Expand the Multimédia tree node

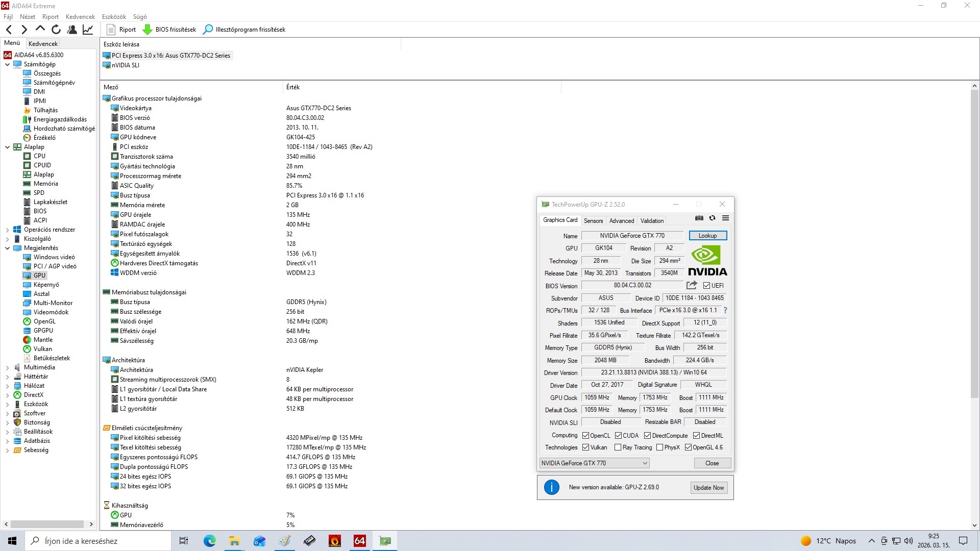(7, 367)
